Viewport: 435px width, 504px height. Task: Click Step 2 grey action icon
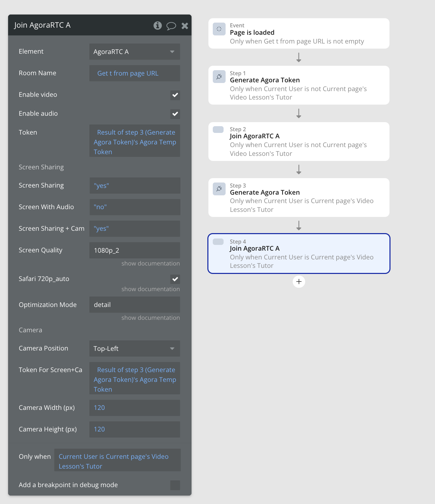tap(218, 130)
